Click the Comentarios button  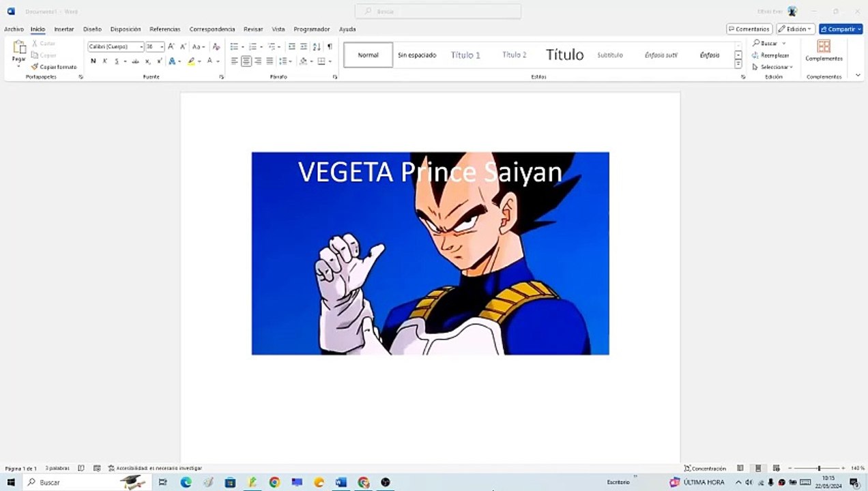click(x=749, y=29)
